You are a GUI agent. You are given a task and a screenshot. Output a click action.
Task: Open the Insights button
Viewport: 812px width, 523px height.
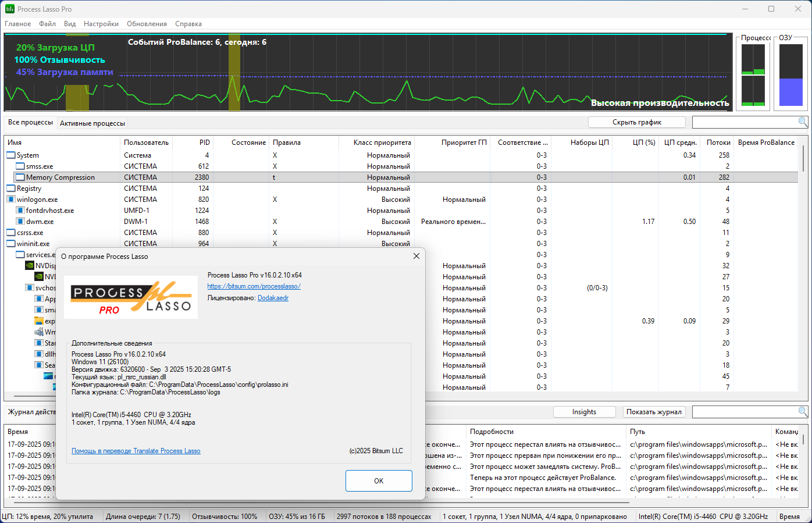click(584, 412)
